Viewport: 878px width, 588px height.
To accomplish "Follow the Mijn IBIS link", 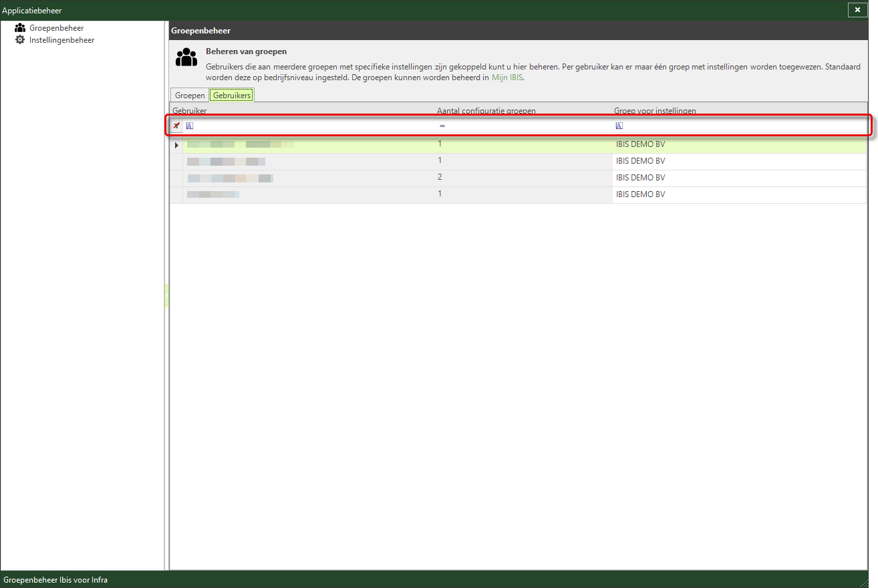I will pos(507,78).
